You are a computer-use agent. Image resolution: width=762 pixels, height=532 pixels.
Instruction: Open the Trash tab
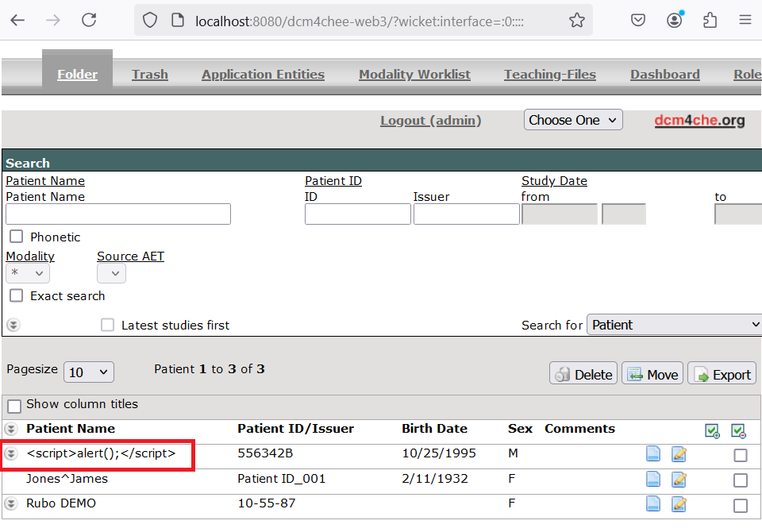pos(150,75)
